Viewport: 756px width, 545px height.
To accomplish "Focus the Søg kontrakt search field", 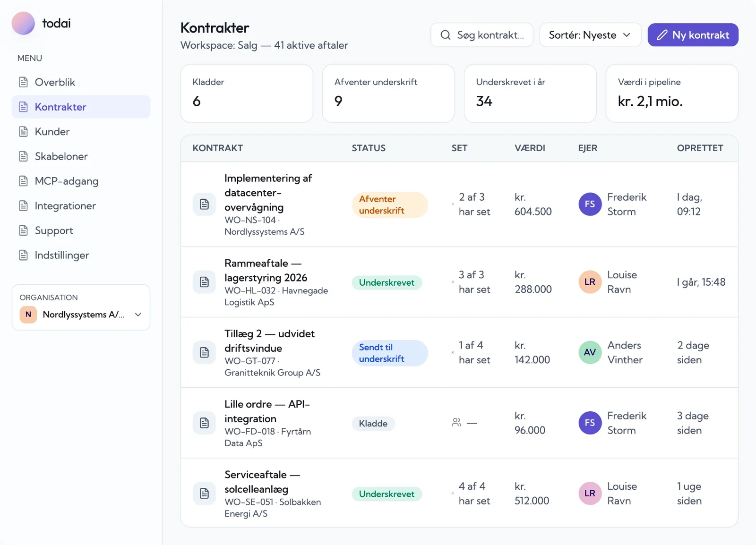I will tap(481, 35).
